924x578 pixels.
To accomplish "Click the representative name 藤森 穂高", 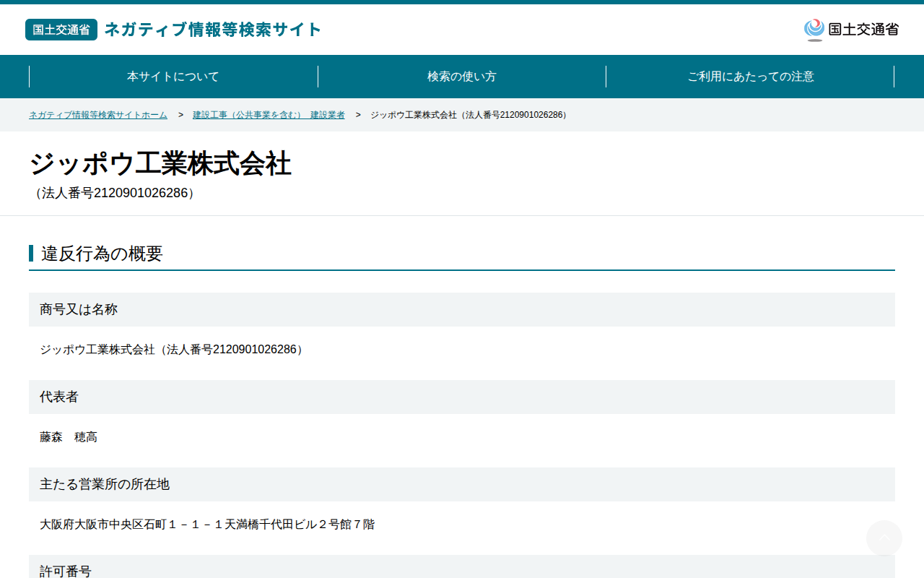I will pos(69,437).
